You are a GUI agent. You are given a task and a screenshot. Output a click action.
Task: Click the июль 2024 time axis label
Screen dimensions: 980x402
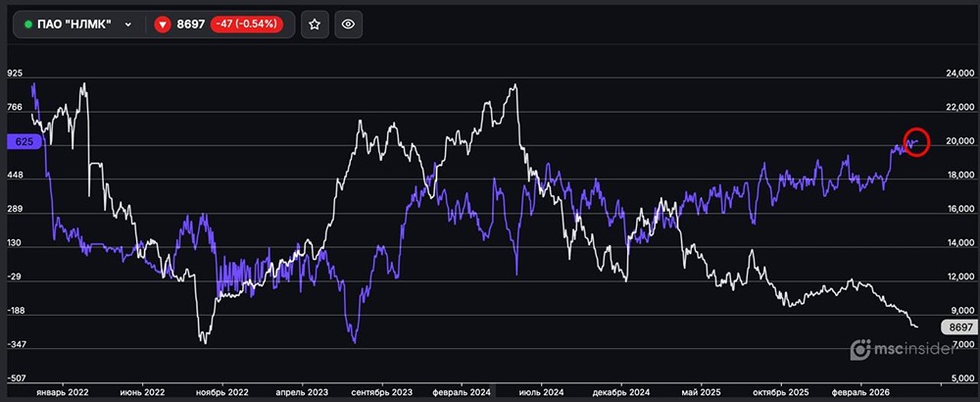(542, 391)
